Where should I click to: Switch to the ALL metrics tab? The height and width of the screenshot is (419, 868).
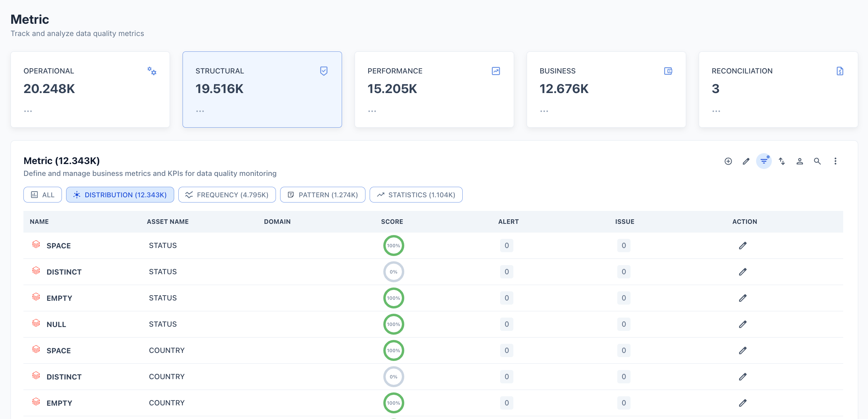click(x=43, y=195)
